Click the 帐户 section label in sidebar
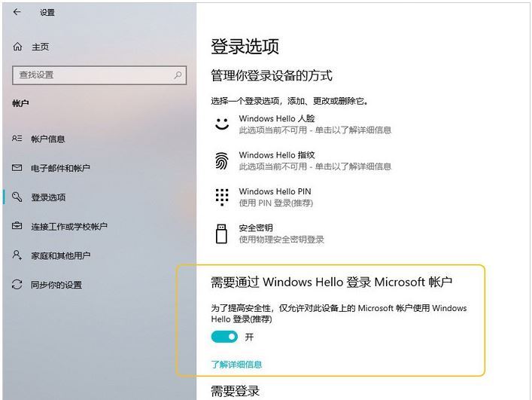The height and width of the screenshot is (400, 532). pyautogui.click(x=20, y=103)
